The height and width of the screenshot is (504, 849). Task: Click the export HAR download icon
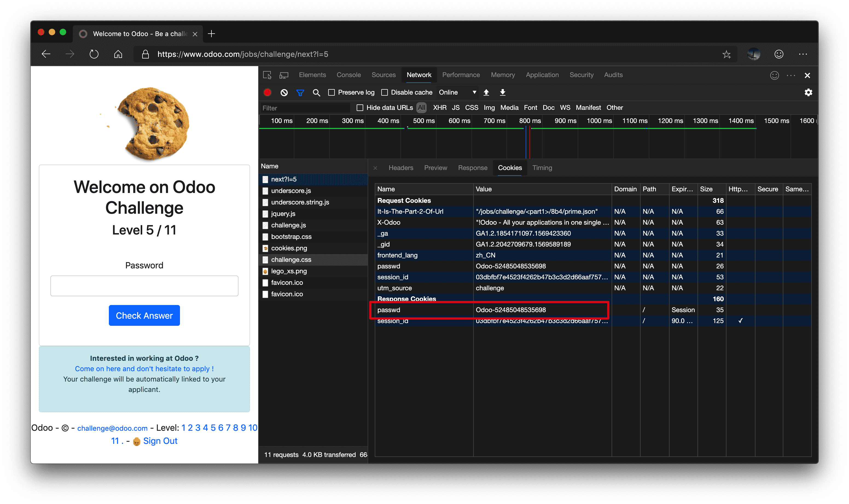coord(502,92)
